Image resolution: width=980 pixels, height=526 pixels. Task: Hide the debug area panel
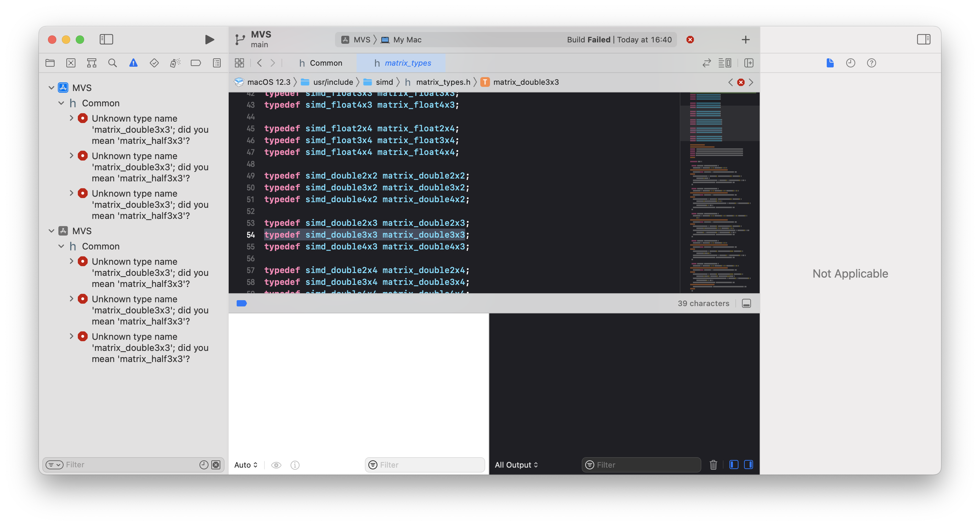pos(746,304)
